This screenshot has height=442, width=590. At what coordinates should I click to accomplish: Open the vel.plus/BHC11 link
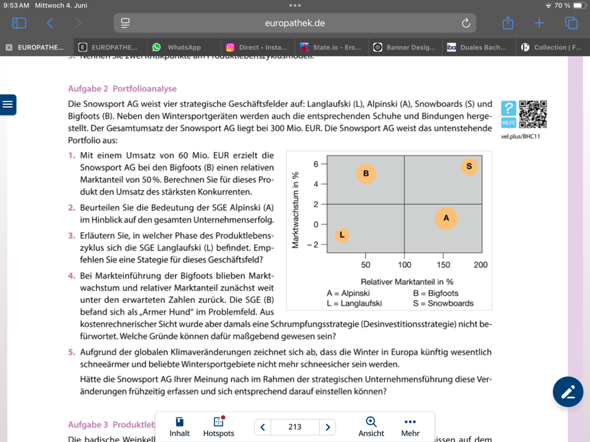pyautogui.click(x=520, y=137)
